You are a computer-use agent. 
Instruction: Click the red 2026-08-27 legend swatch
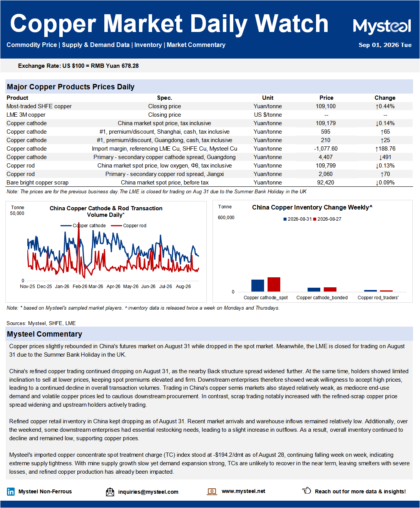pyautogui.click(x=315, y=219)
